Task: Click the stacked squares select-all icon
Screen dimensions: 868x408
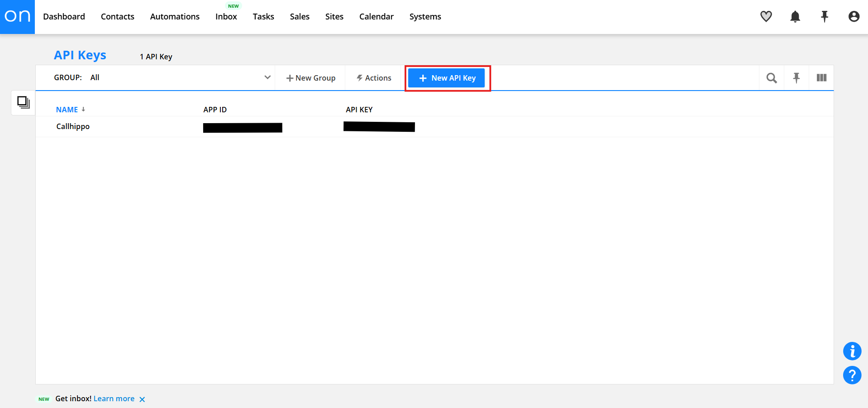Action: tap(23, 102)
